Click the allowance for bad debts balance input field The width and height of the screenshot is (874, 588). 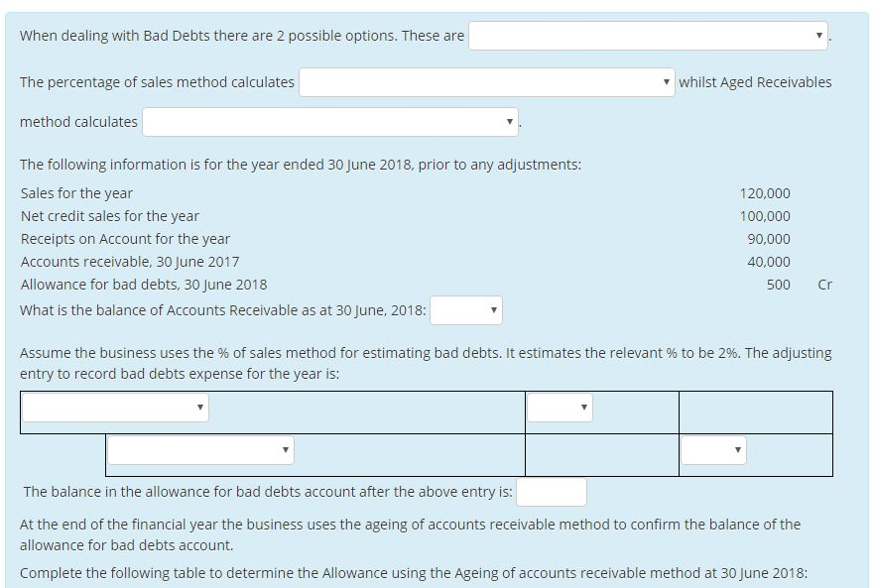point(551,491)
